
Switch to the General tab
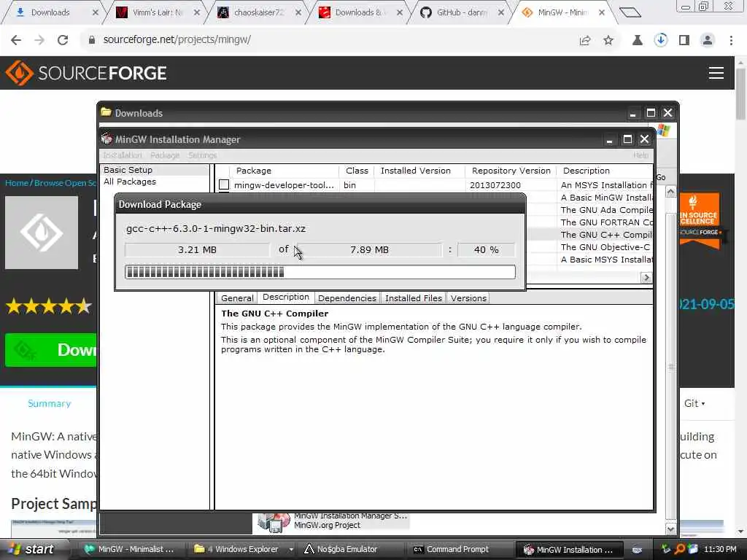point(237,298)
